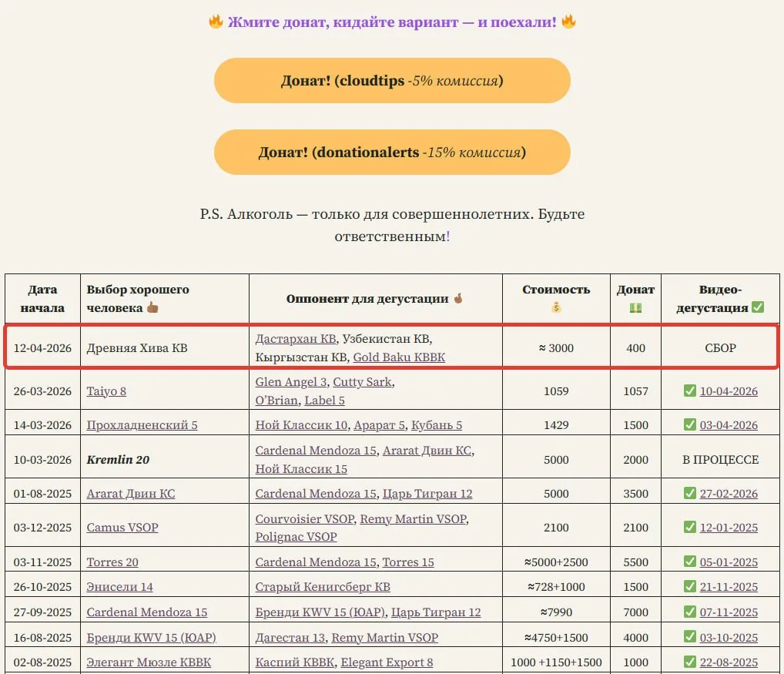784x674 pixels.
Task: Open the video tasting link 05-01-2025
Action: coord(729,562)
